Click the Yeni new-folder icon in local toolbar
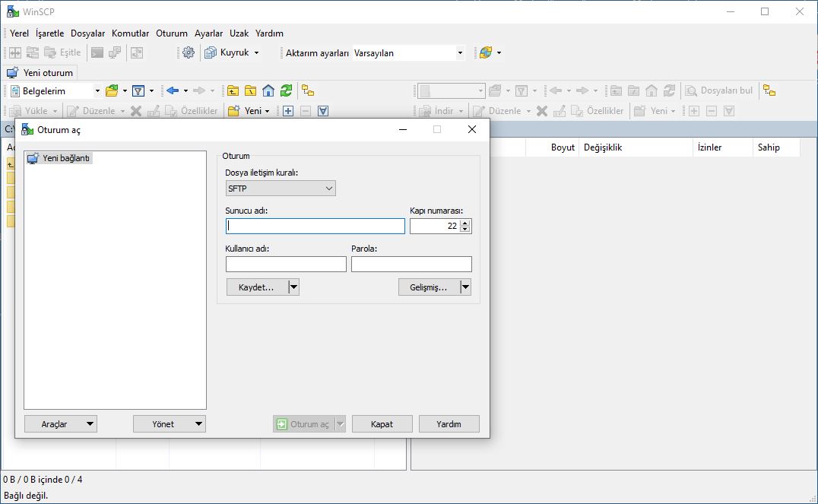This screenshot has height=504, width=818. click(233, 111)
